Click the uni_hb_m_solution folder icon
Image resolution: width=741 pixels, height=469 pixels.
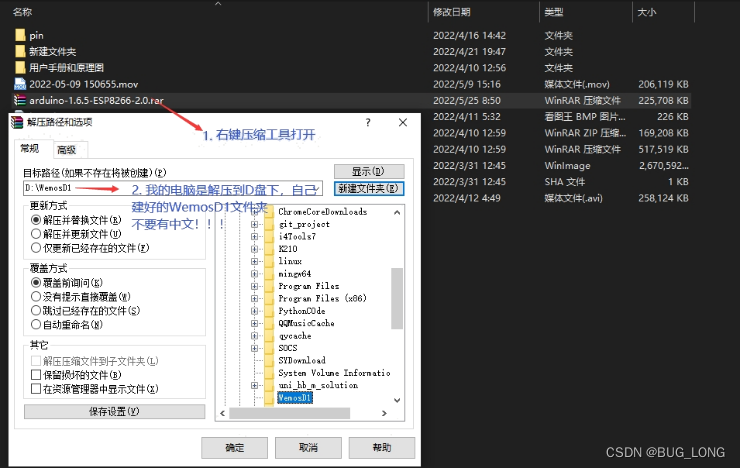[x=269, y=385]
